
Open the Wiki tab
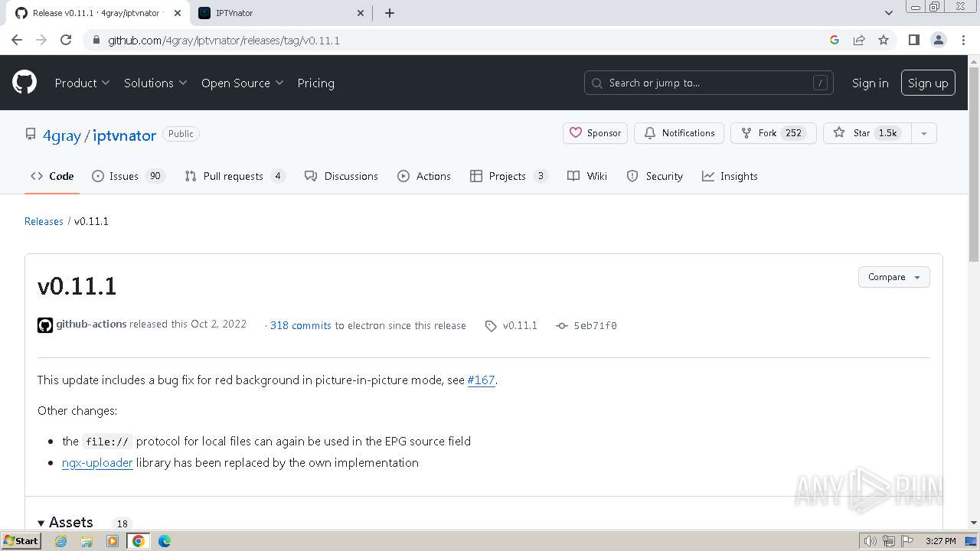coord(587,176)
